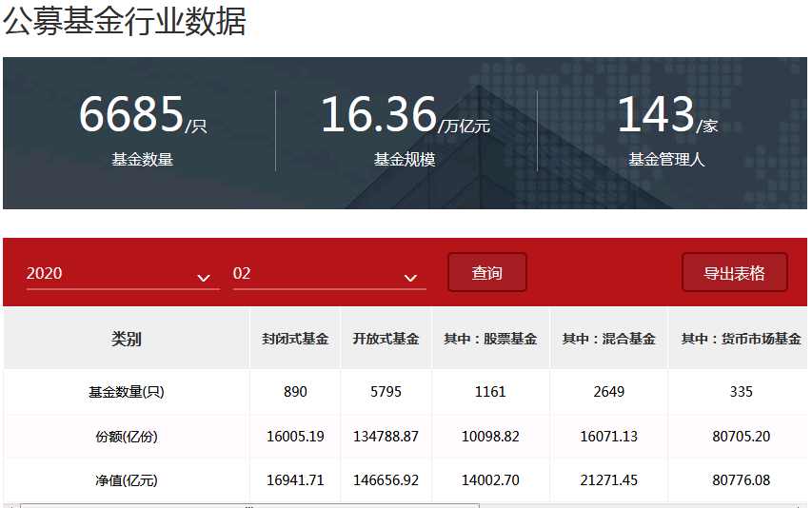Click the cell value 890
812x508 pixels.
coord(295,392)
